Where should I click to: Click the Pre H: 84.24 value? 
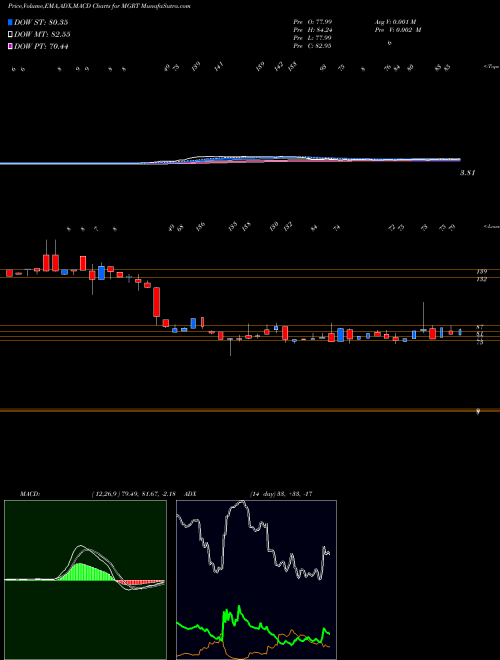point(312,30)
